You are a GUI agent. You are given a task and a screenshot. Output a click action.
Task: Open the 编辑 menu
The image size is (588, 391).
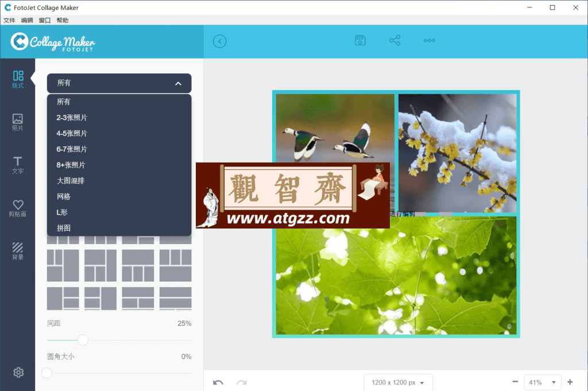click(27, 20)
